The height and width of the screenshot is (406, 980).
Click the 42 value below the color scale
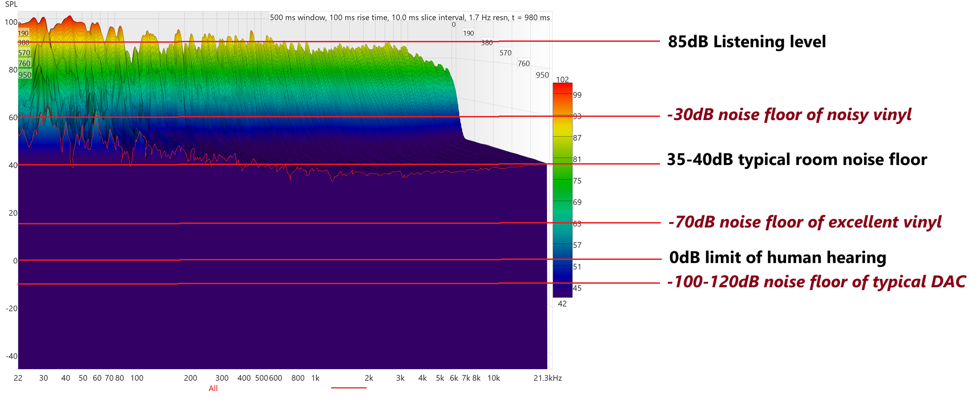562,304
